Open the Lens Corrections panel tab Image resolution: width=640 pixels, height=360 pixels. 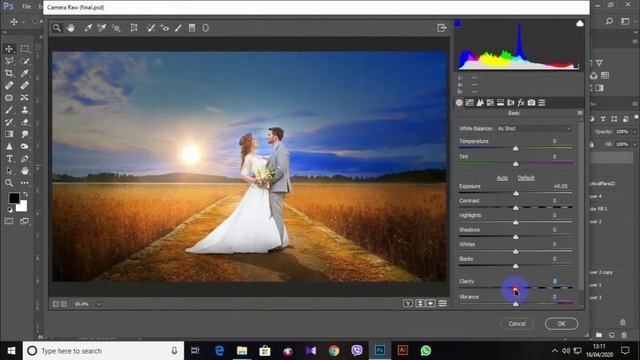pyautogui.click(x=511, y=103)
